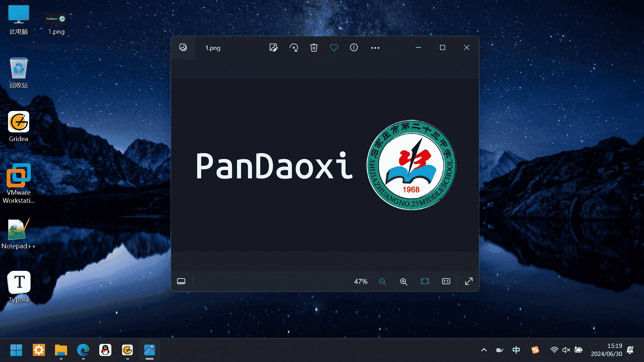The width and height of the screenshot is (644, 362).
Task: Click the 中 input method indicator
Action: click(x=516, y=350)
